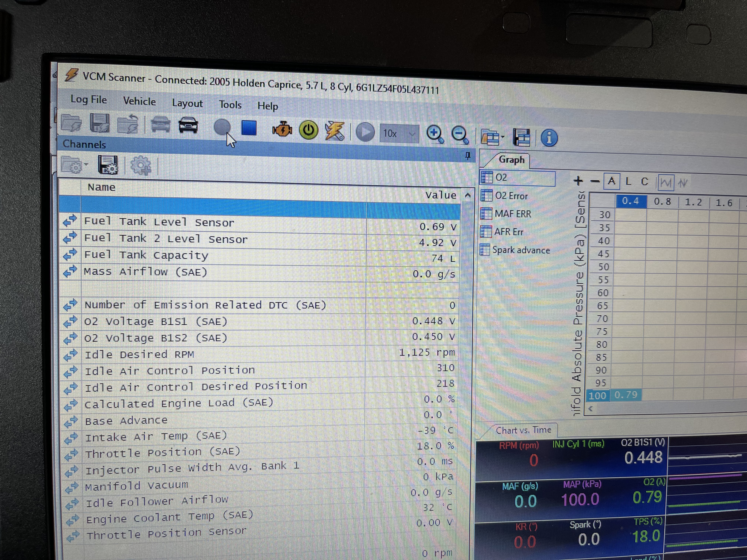Click the channel list scroll-up arrow

point(467,195)
